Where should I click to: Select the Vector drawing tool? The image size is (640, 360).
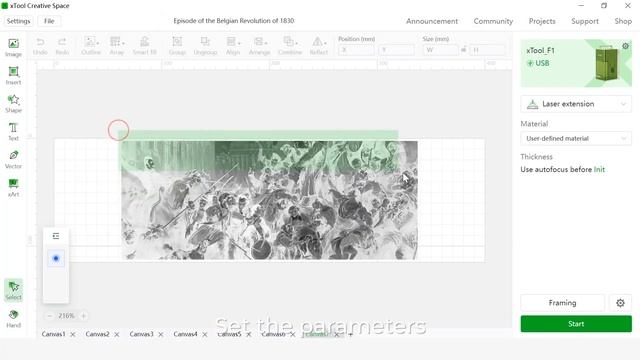point(13,160)
